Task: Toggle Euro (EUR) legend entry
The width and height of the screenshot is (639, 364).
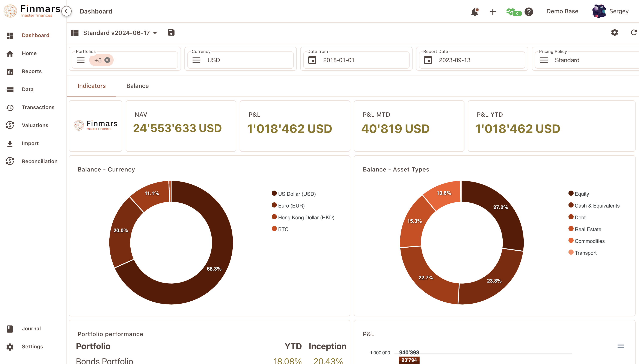Action: [x=288, y=206]
